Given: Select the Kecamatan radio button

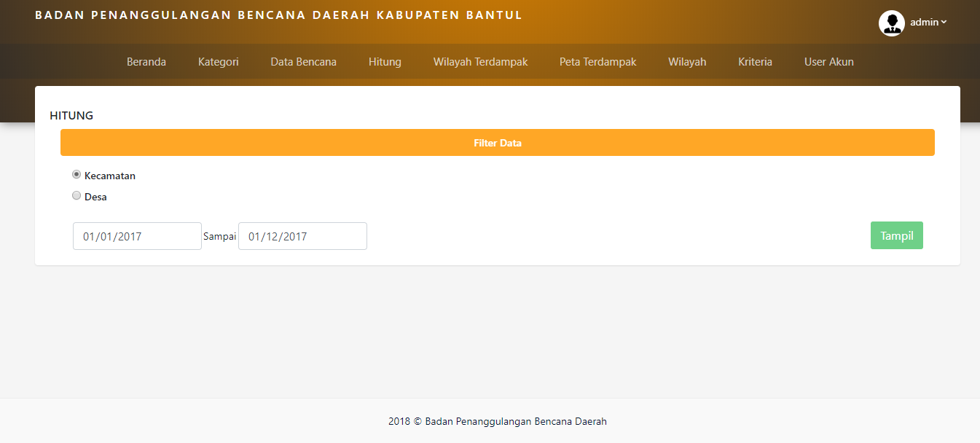Looking at the screenshot, I should tap(77, 175).
